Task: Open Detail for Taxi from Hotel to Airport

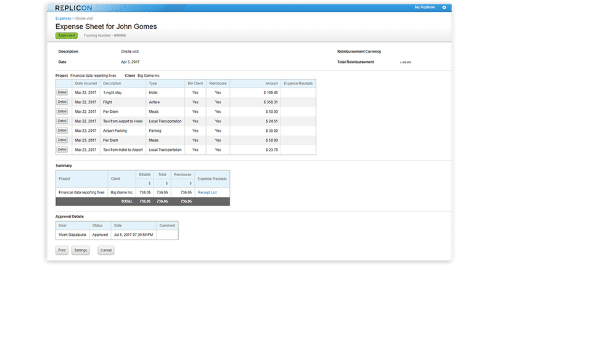Action: point(62,150)
